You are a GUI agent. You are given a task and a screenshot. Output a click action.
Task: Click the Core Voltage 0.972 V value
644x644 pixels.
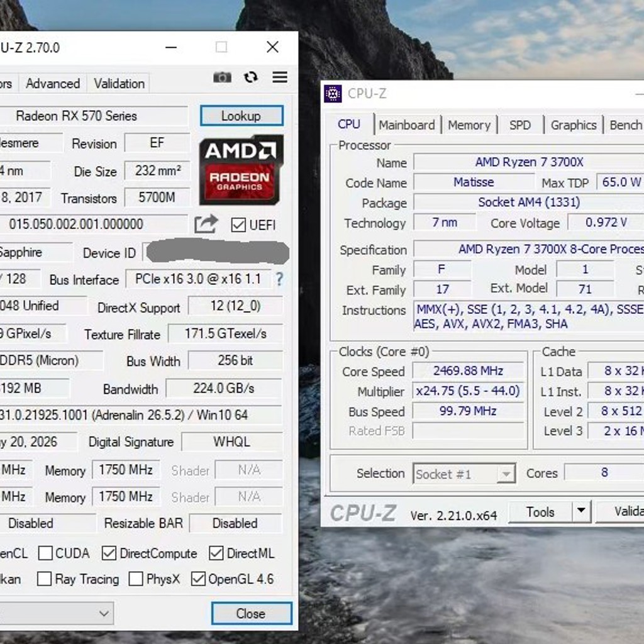point(606,222)
